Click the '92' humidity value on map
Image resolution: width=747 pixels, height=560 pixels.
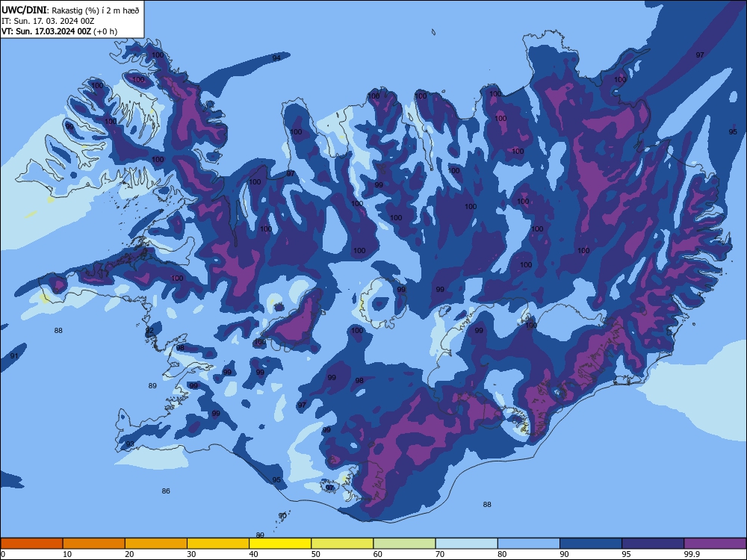coord(149,331)
